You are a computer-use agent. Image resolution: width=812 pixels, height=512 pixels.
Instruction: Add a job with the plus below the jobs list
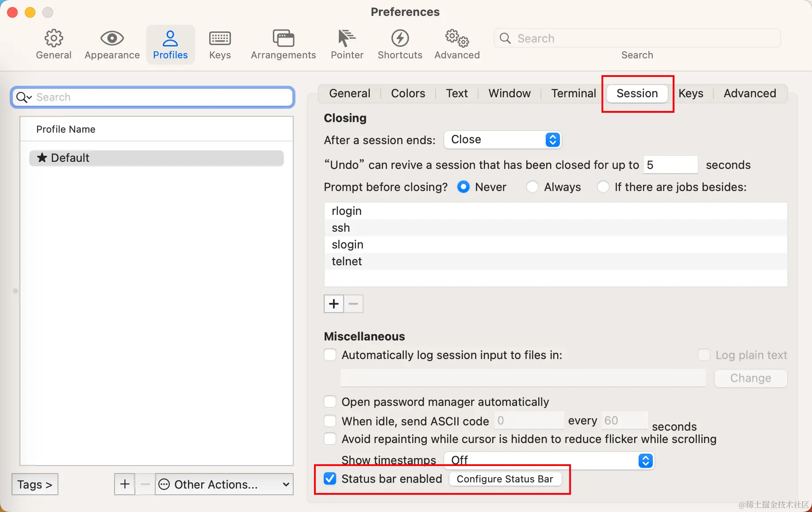pos(334,304)
